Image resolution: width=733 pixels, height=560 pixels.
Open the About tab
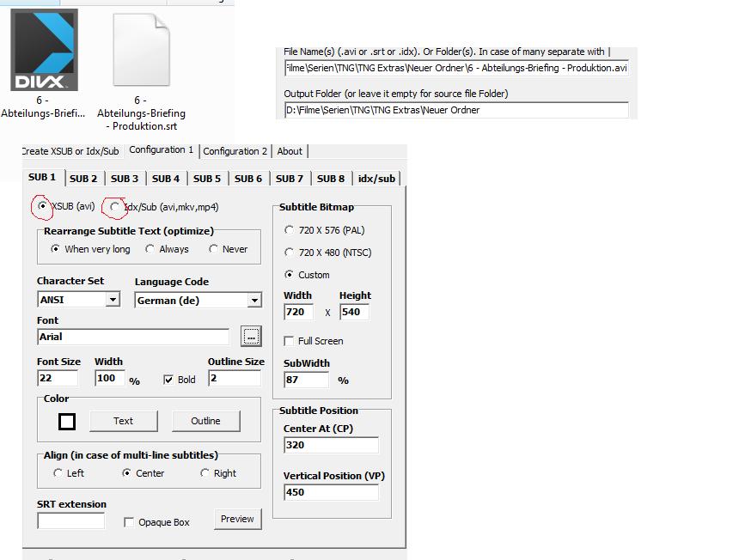pyautogui.click(x=290, y=151)
